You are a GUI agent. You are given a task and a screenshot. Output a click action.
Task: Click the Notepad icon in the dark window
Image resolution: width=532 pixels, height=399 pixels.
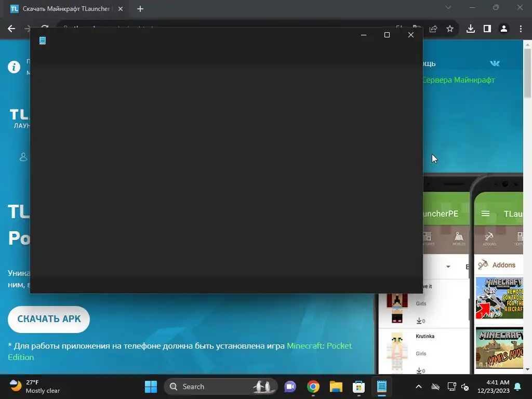[43, 41]
